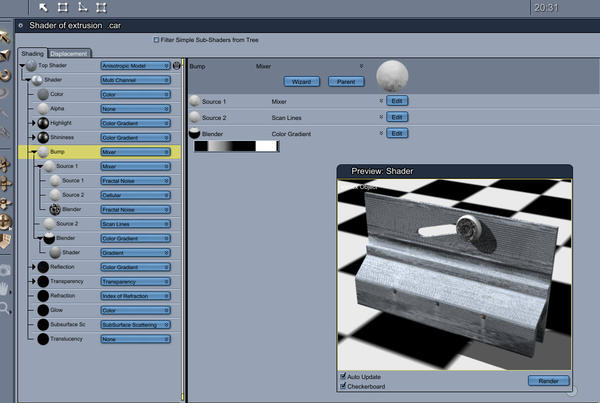
Task: Click the black Transparency sphere icon
Action: pos(43,281)
